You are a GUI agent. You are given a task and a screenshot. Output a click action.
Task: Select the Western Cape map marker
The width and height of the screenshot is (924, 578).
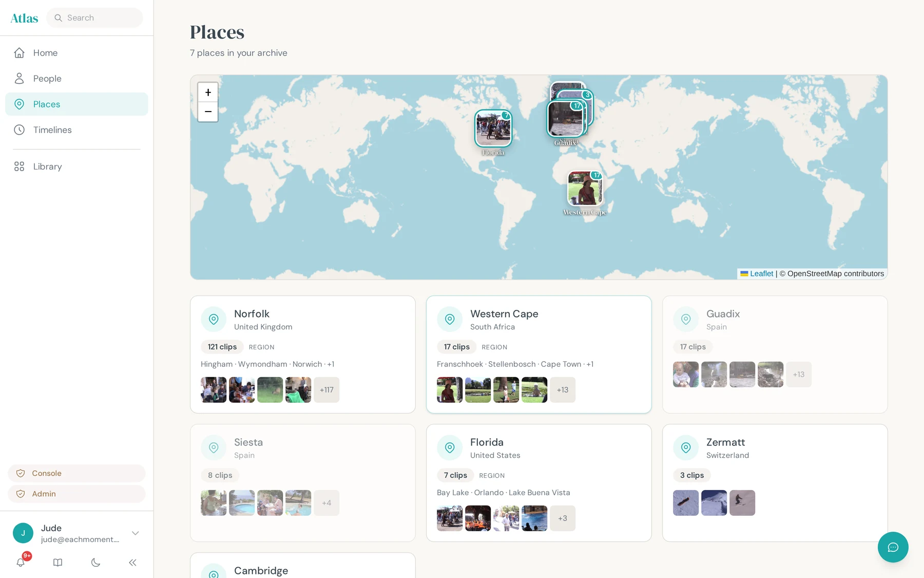(x=585, y=188)
